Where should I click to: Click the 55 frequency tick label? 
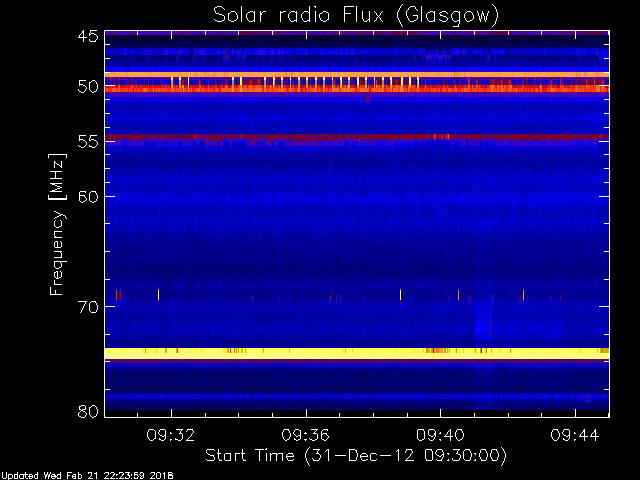[88, 142]
